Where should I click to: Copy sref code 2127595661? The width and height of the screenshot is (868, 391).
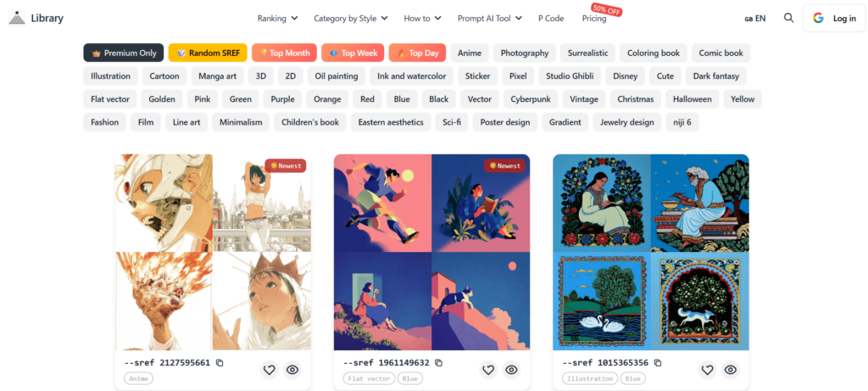click(x=220, y=363)
